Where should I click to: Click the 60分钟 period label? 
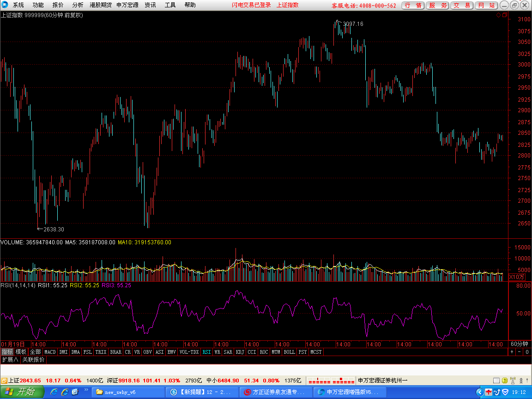520,344
